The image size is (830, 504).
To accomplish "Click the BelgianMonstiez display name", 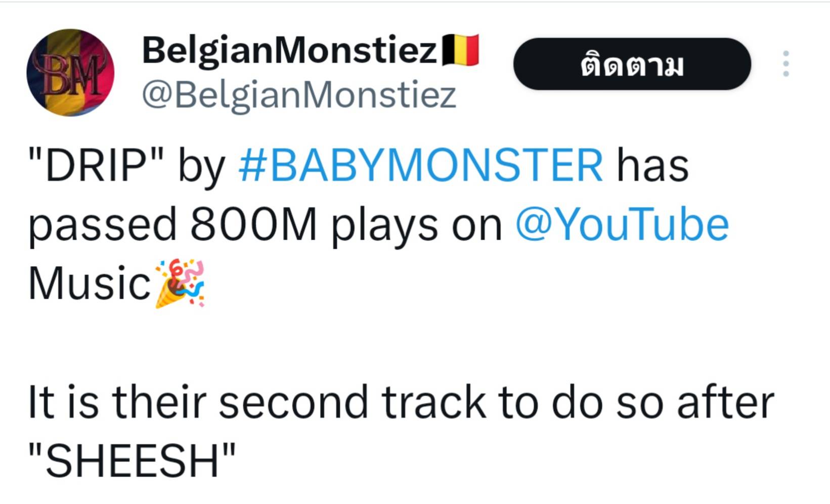I will click(289, 51).
